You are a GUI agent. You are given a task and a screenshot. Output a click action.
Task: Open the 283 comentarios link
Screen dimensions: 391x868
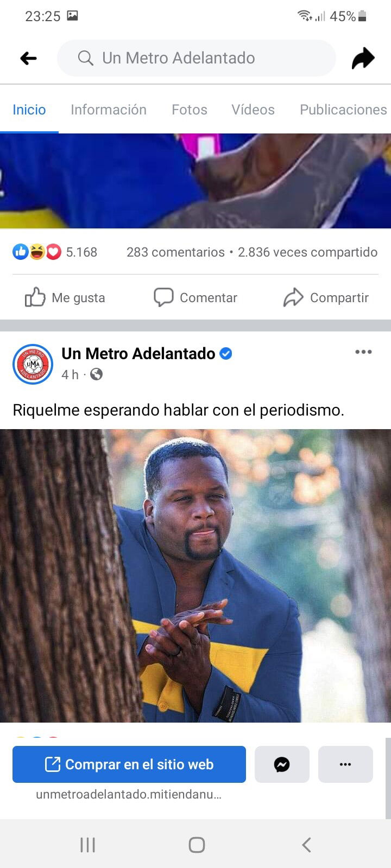[175, 252]
